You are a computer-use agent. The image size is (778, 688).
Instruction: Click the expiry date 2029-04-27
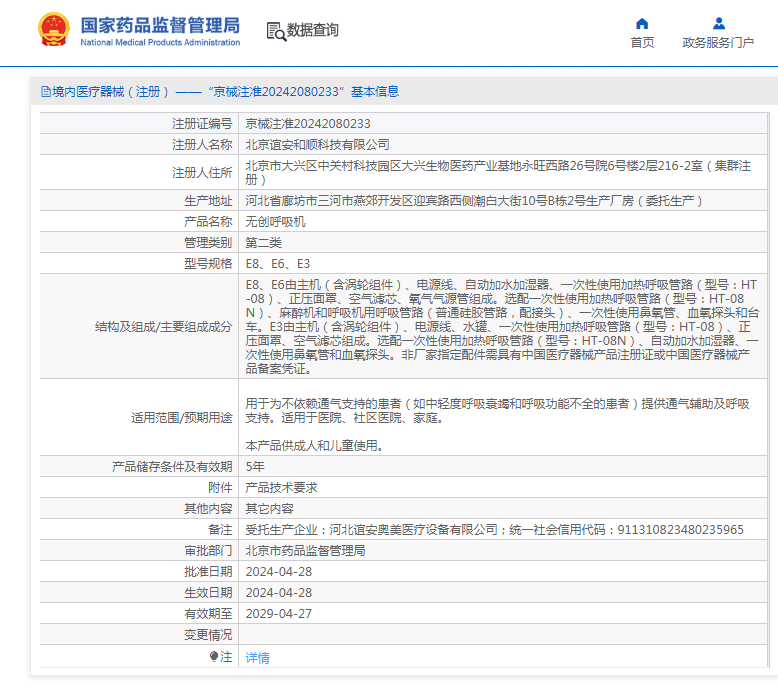coord(279,613)
